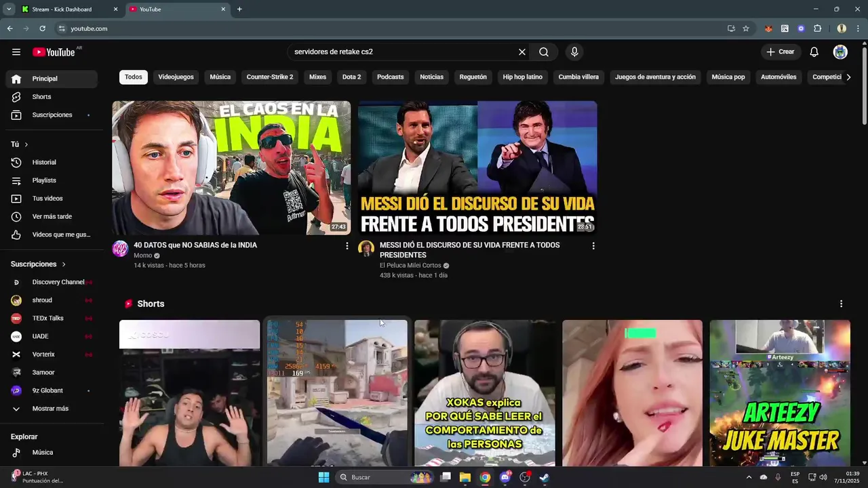This screenshot has height=488, width=868.
Task: Start voice search with the microphone
Action: point(574,52)
